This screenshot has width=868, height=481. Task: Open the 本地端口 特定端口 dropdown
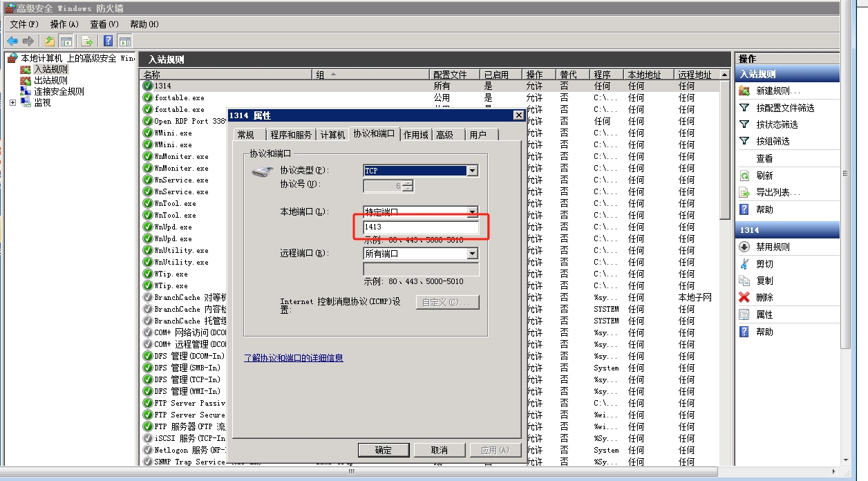click(x=473, y=212)
